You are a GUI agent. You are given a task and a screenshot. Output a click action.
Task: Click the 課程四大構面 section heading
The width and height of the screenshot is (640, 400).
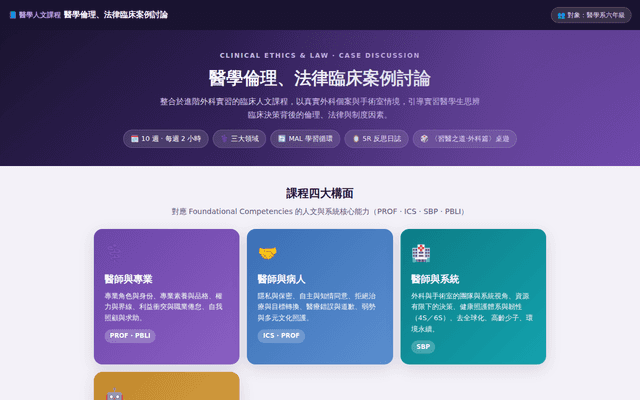click(320, 193)
